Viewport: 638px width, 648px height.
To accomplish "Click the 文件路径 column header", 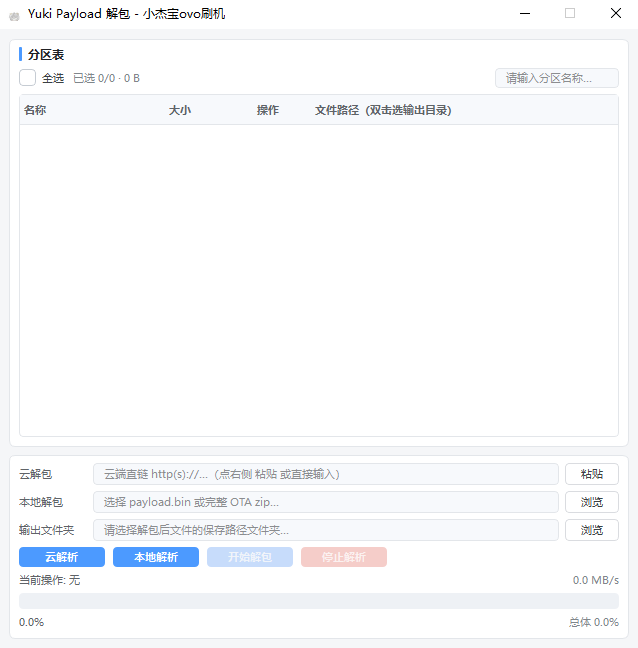I will tap(383, 110).
